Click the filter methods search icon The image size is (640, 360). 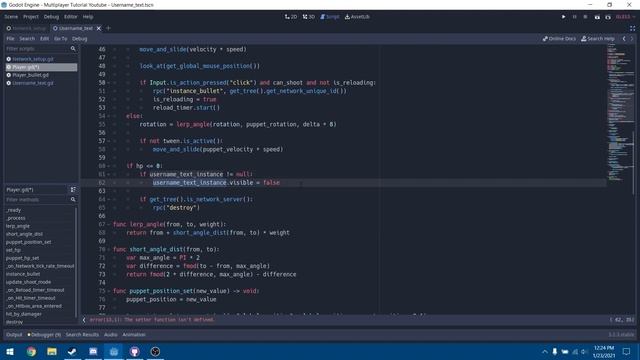tap(73, 200)
